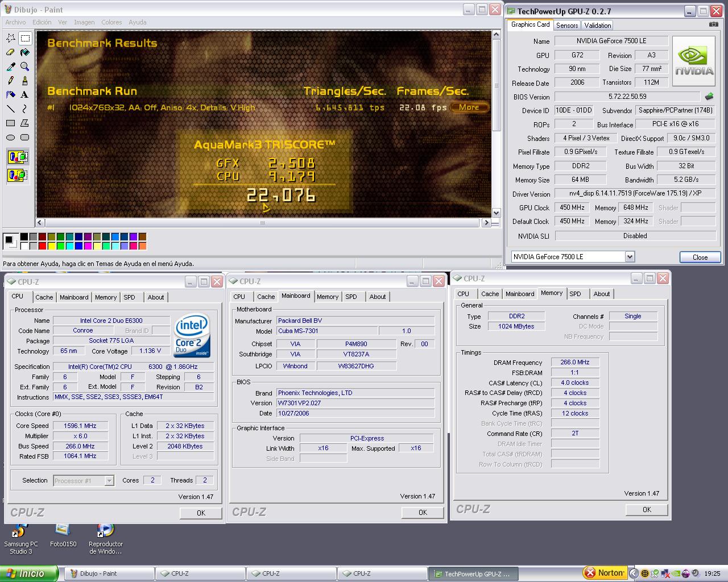
Task: Click the Close button in GPU-Z
Action: (x=700, y=257)
